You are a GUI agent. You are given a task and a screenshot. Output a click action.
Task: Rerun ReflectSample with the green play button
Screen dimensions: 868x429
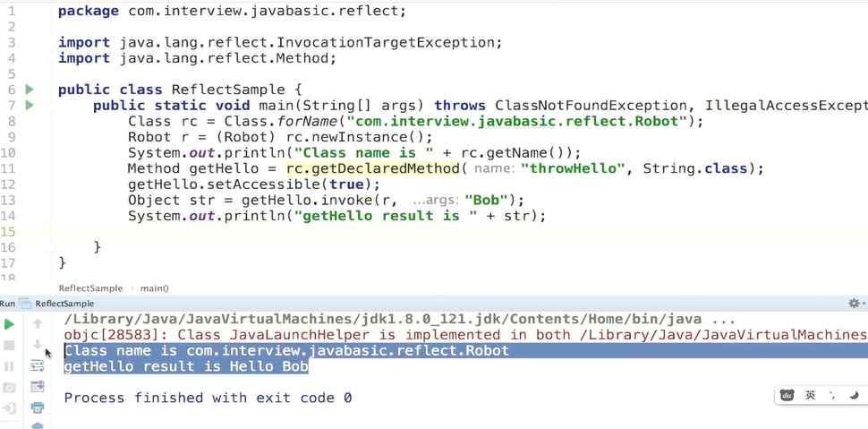click(10, 324)
